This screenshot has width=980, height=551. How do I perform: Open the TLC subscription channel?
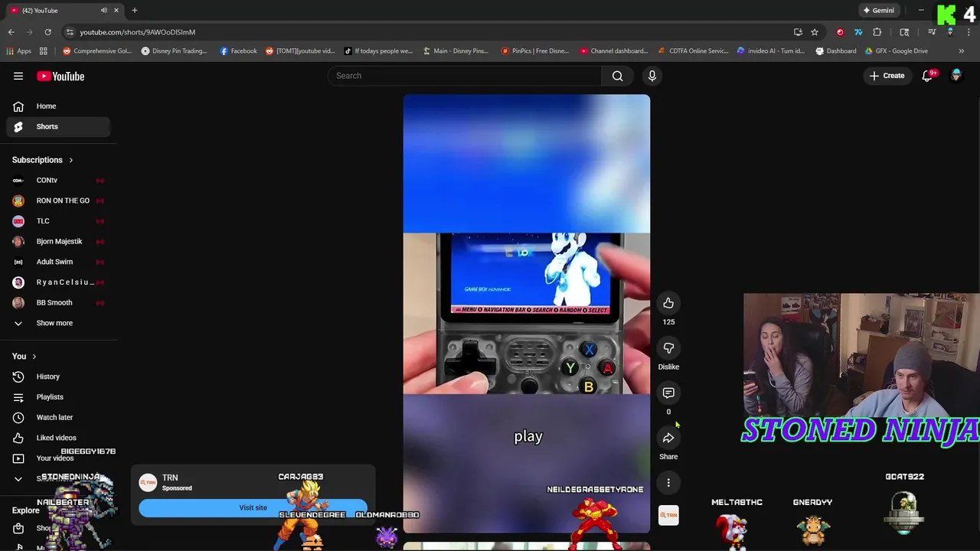[x=57, y=221]
